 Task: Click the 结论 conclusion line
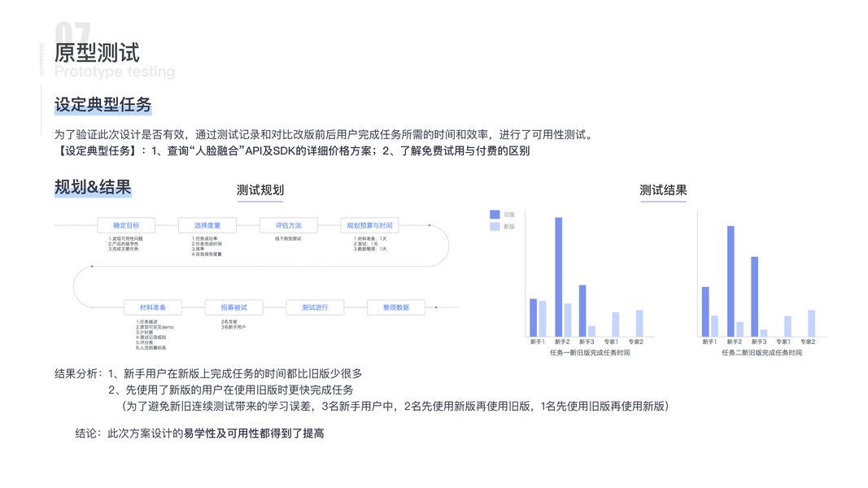tap(200, 434)
